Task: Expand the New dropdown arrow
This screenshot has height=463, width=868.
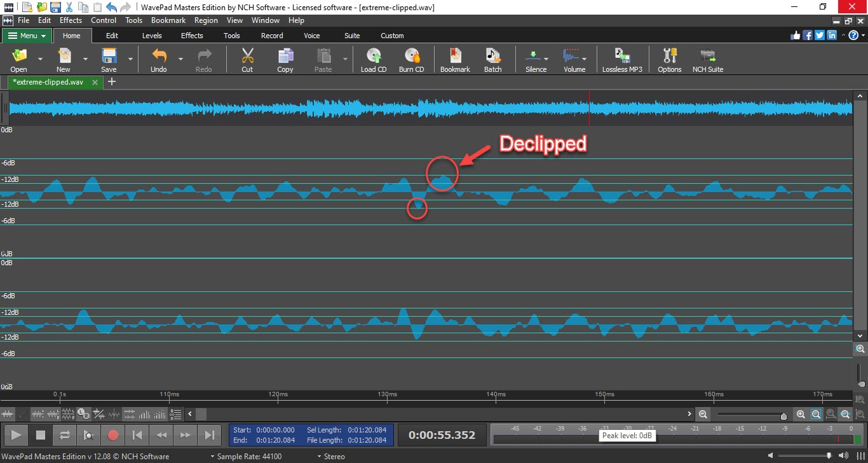Action: (85, 59)
